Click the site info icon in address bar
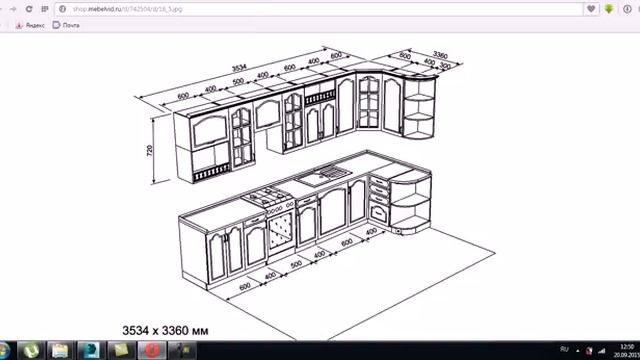Image resolution: width=640 pixels, height=360 pixels. pyautogui.click(x=62, y=9)
